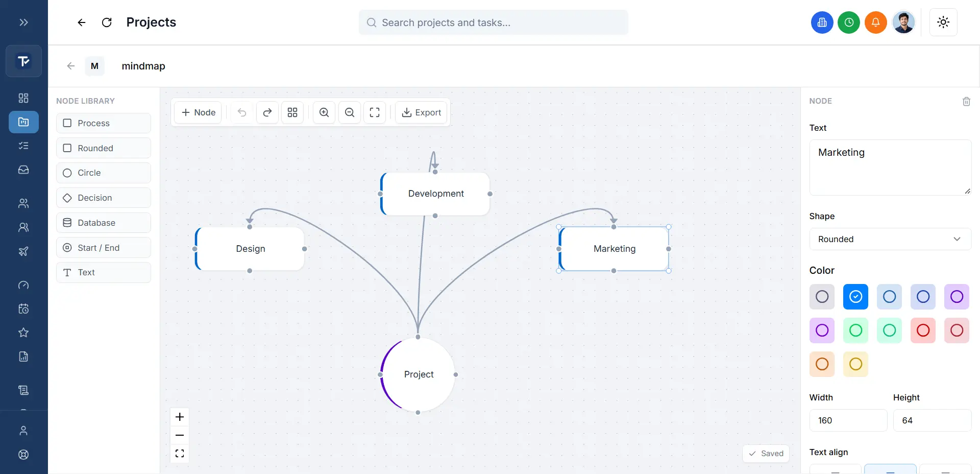Select the Decision diamond from node library
This screenshot has width=980, height=474.
[104, 198]
